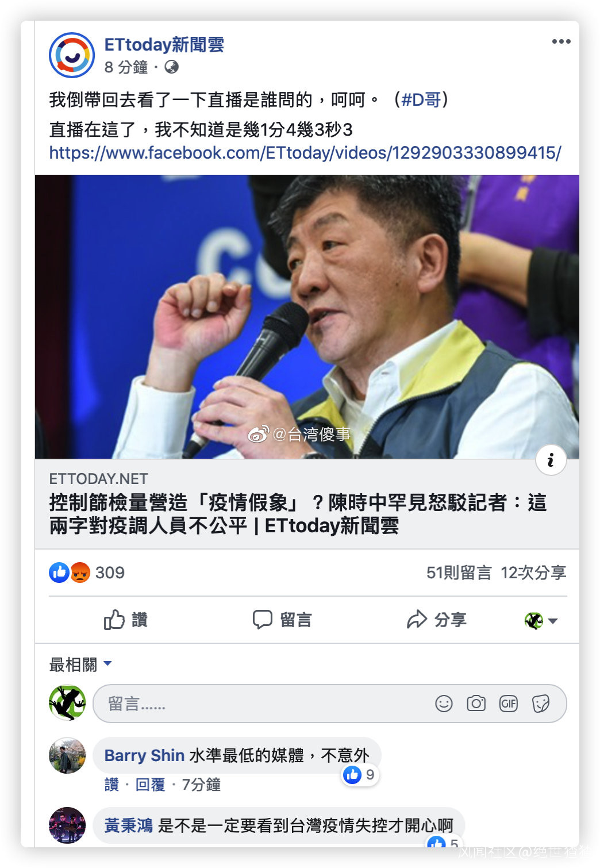Click the #D哥 hashtag
This screenshot has height=868, width=600.
(421, 100)
